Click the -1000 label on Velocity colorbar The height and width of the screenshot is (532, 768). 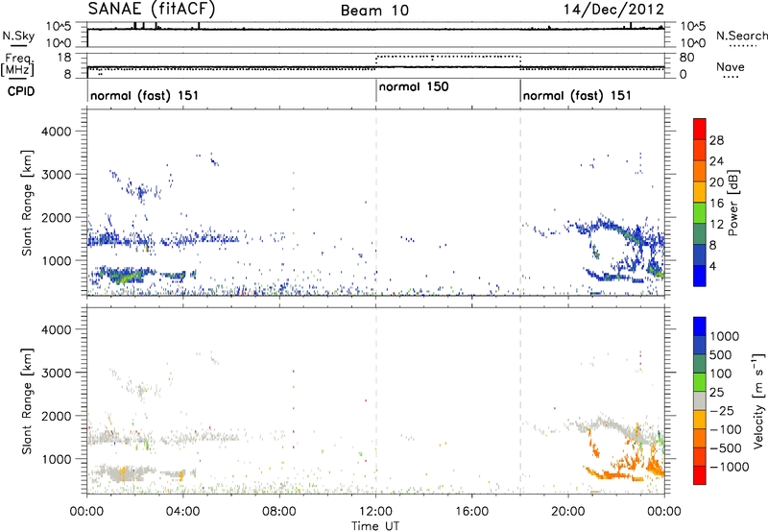730,467
